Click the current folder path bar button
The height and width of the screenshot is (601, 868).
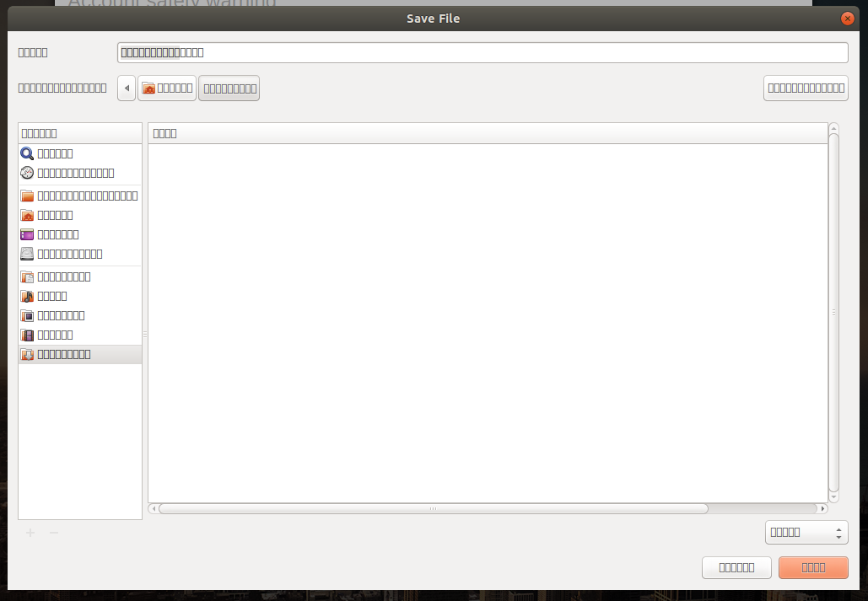229,88
